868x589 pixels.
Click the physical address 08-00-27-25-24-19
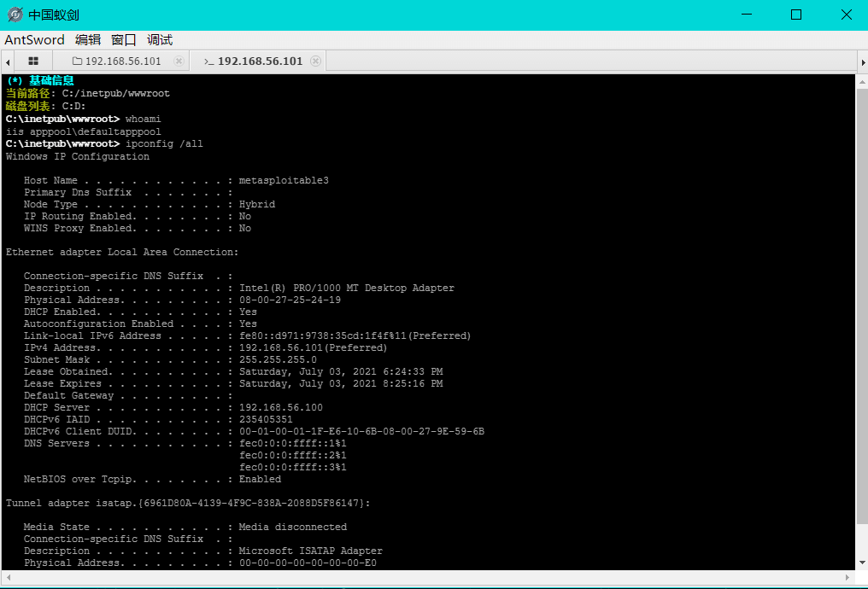pos(290,300)
